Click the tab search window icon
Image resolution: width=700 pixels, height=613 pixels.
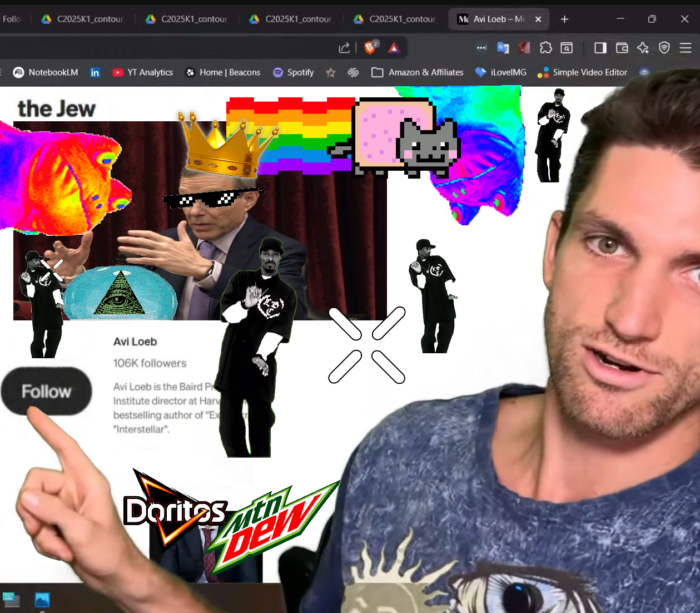(x=567, y=48)
